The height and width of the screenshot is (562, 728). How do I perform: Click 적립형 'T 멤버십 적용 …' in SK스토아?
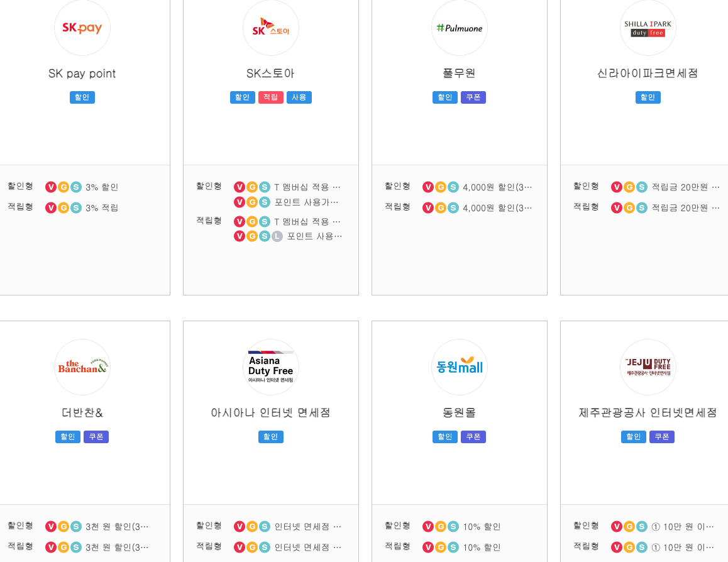(307, 222)
